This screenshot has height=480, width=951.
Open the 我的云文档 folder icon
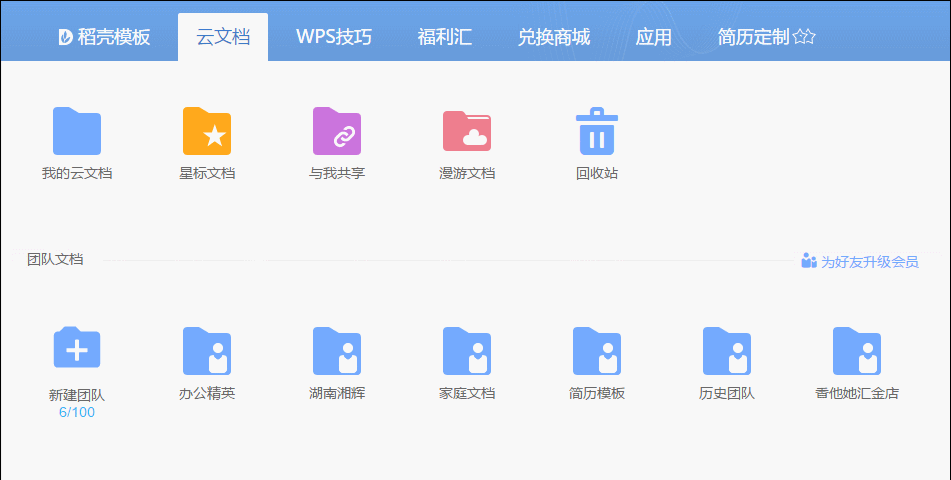(x=76, y=131)
